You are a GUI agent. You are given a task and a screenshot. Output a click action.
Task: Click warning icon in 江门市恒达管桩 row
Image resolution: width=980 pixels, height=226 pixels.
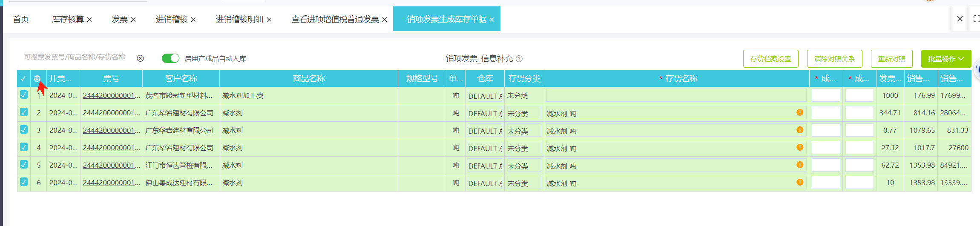[x=800, y=165]
